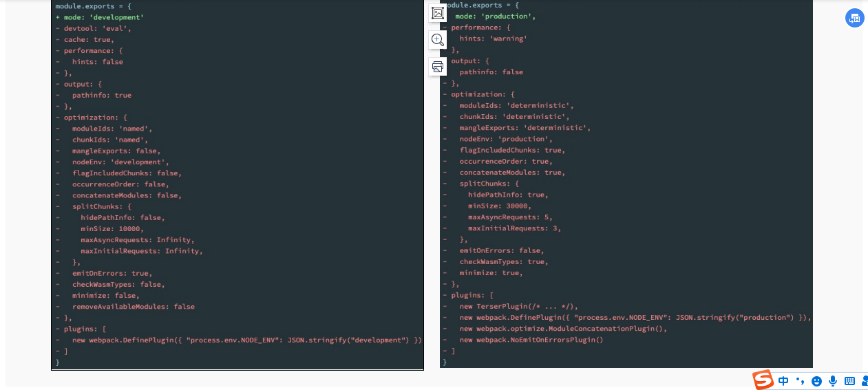The width and height of the screenshot is (868, 392).
Task: Click the line "flagIncludedChunks: false,"
Action: coord(127,173)
